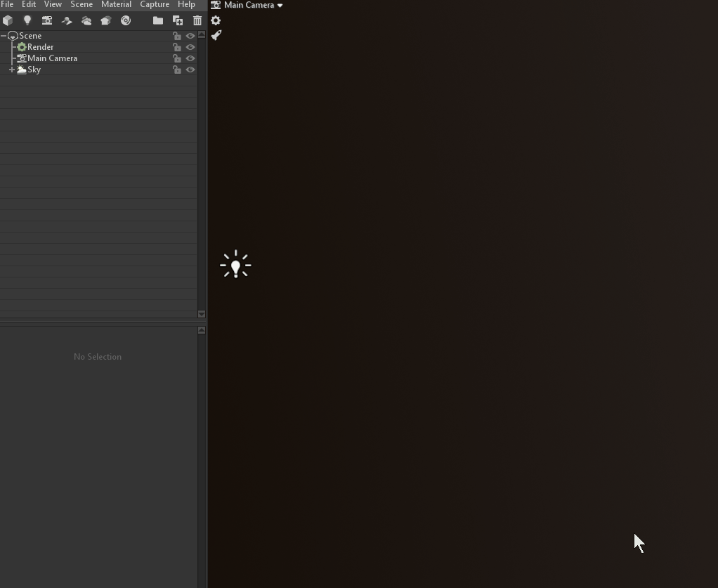Select the Sky item in the outliner

pyautogui.click(x=34, y=70)
